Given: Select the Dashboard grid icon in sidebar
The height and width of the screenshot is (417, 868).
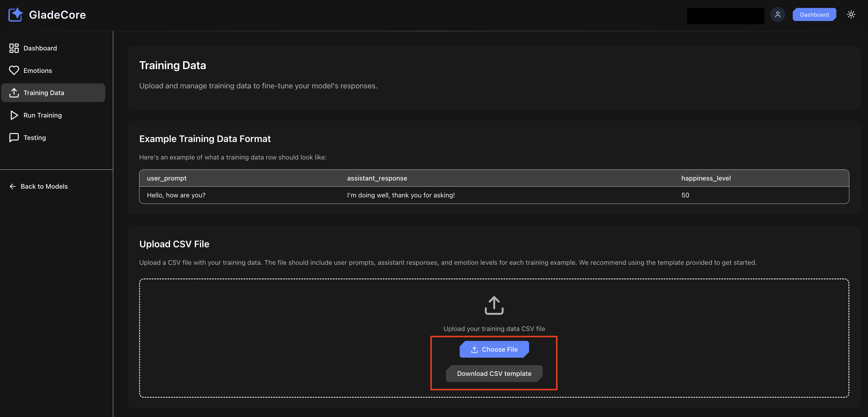Looking at the screenshot, I should 14,48.
